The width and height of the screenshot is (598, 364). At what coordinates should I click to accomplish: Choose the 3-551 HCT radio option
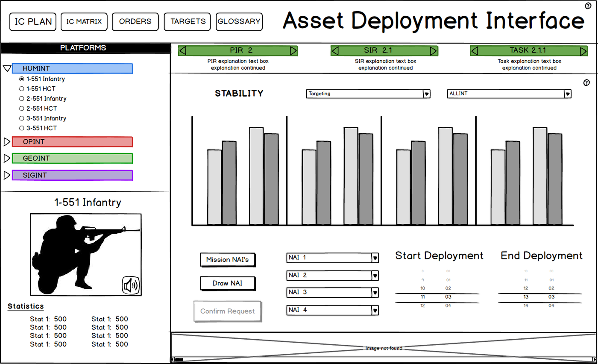tap(22, 128)
